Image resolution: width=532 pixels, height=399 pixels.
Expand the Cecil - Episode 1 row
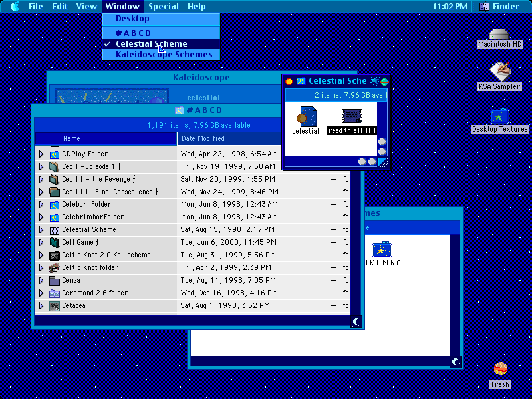(x=41, y=167)
